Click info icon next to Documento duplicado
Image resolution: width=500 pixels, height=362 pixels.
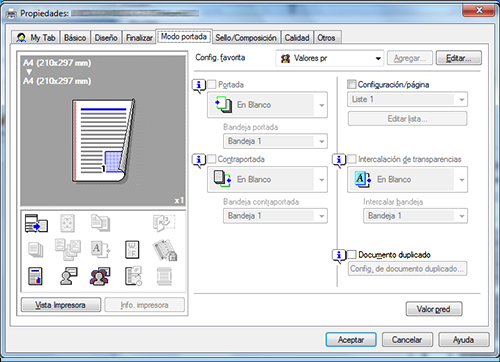pos(339,256)
